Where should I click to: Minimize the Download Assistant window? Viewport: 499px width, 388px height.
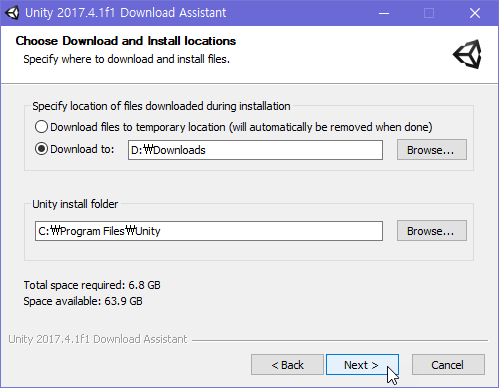[x=384, y=13]
